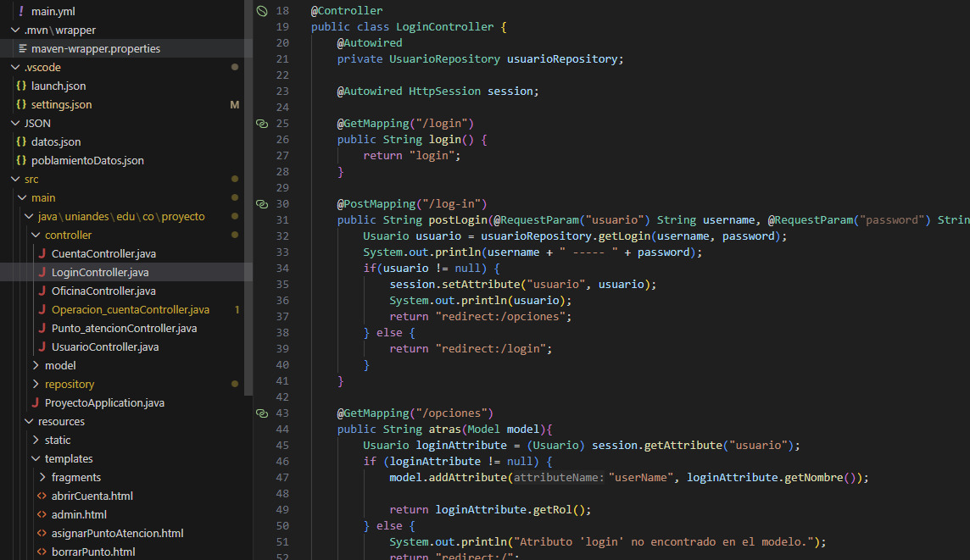Click the JSON braces icon of settings.json

click(x=21, y=104)
